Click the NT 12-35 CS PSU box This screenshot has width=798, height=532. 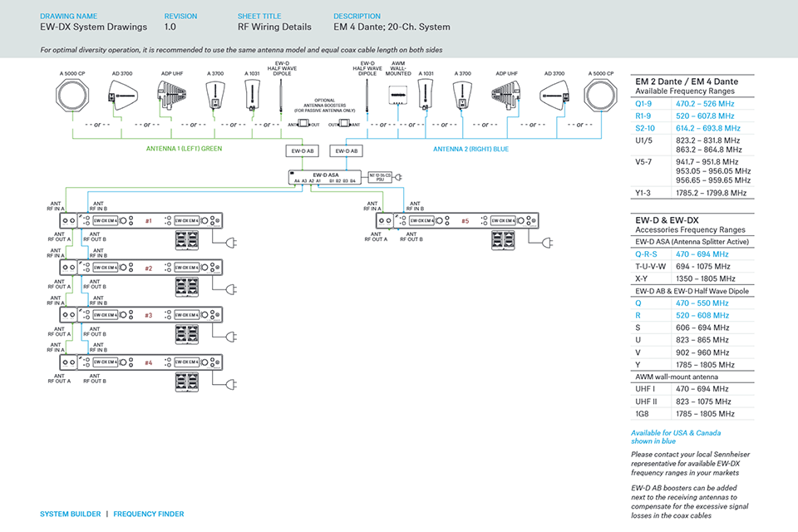point(380,177)
